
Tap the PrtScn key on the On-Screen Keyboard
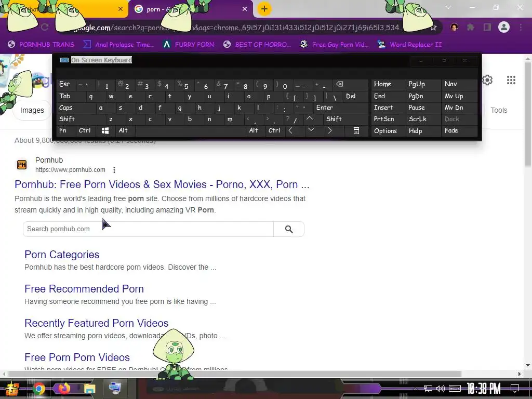coord(389,119)
